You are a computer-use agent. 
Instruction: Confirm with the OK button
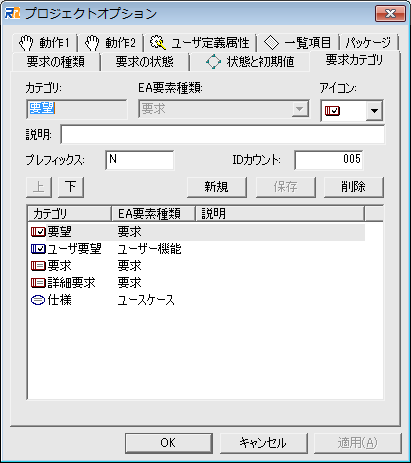[x=169, y=443]
